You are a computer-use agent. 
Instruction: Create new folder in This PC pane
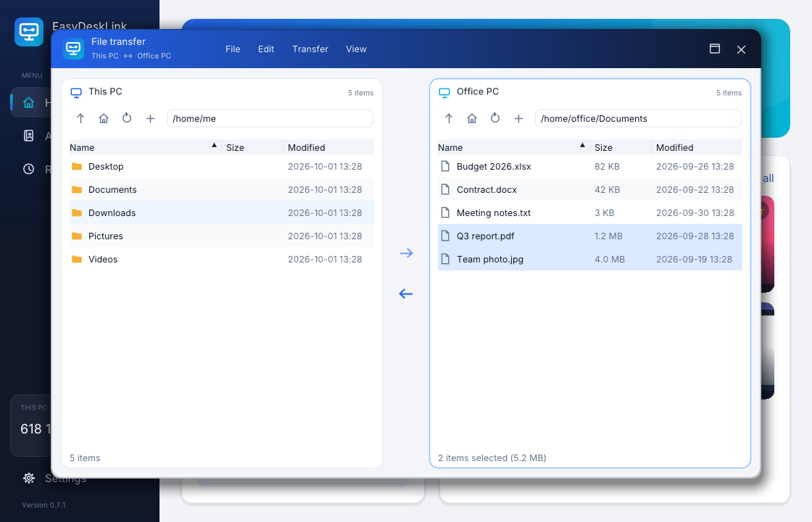click(150, 119)
